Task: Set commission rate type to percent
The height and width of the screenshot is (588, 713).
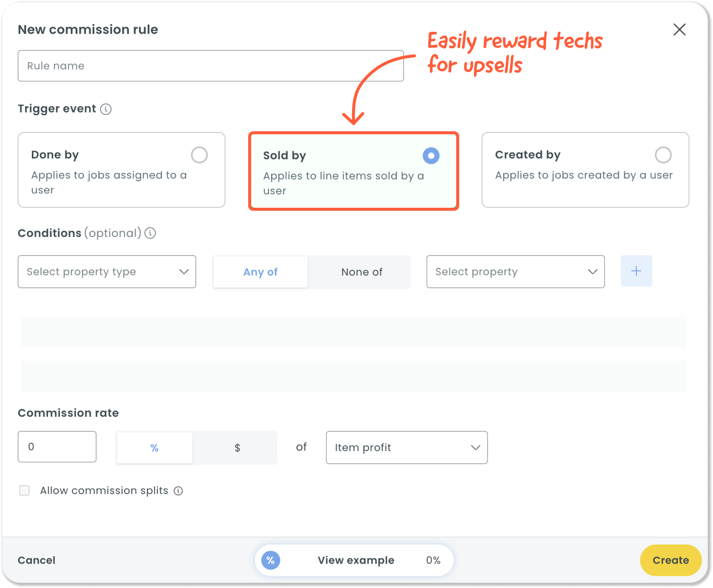Action: [154, 447]
